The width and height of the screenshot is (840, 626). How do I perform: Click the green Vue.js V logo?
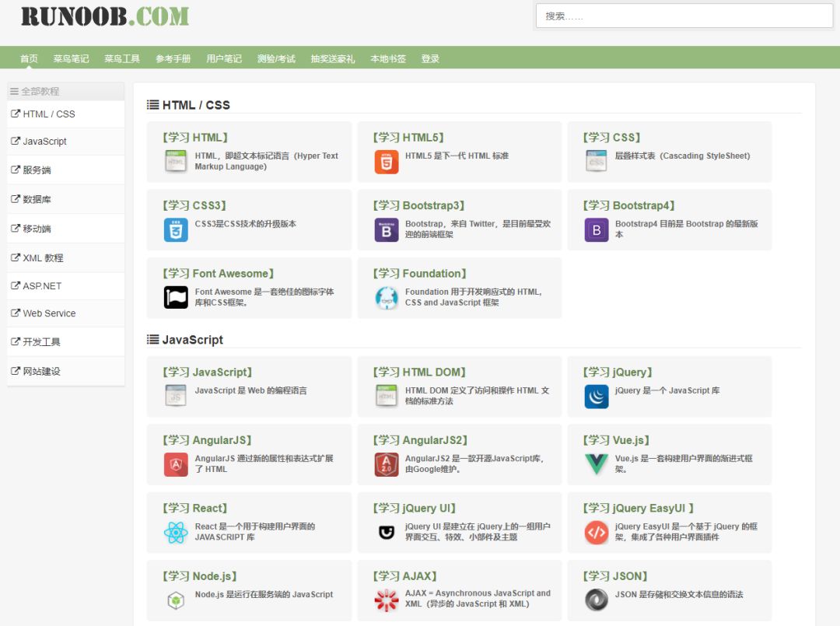click(x=597, y=463)
